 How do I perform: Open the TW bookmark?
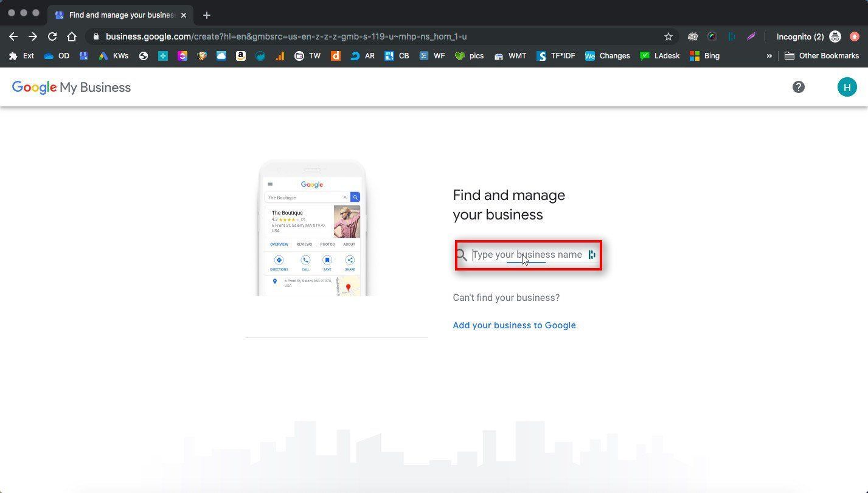tap(307, 56)
